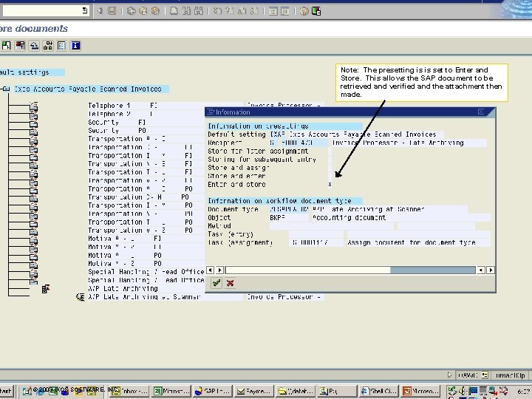Image resolution: width=532 pixels, height=399 pixels.
Task: Click the Next Page navigation icon
Action: click(x=242, y=11)
